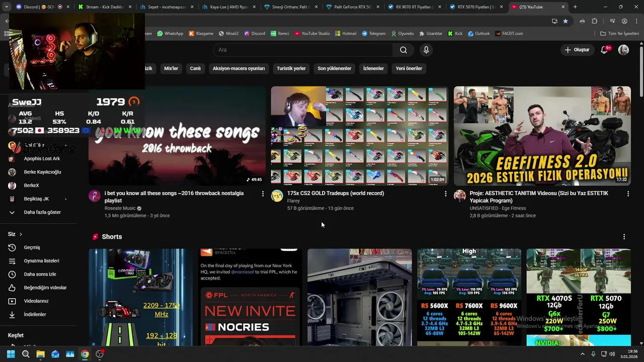Switch to Palit GeForce RTX tab
This screenshot has width=644, height=362.
pos(352,7)
